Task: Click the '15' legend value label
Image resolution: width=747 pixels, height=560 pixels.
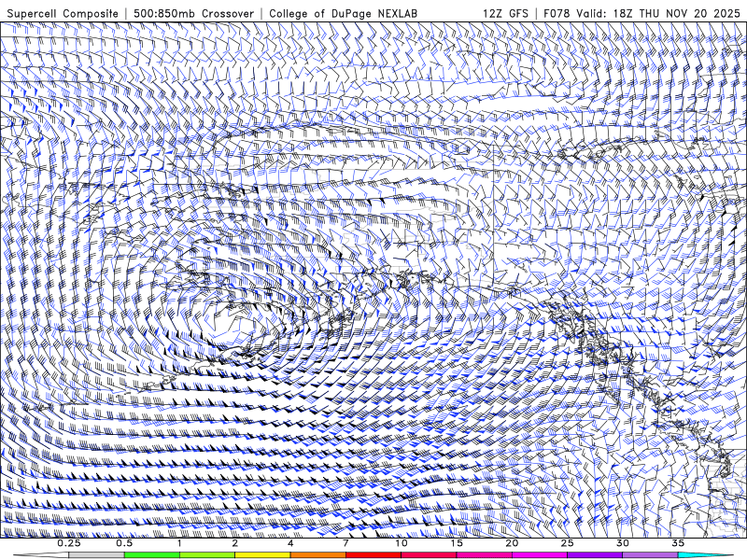Action: (457, 543)
